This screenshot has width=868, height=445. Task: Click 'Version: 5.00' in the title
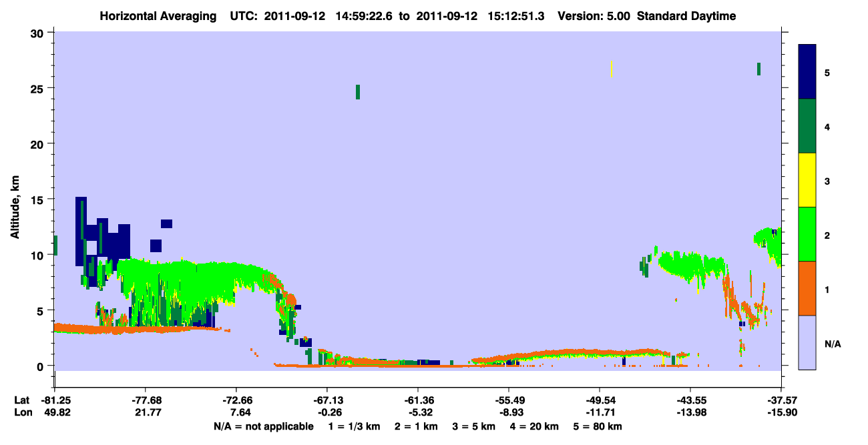point(594,16)
